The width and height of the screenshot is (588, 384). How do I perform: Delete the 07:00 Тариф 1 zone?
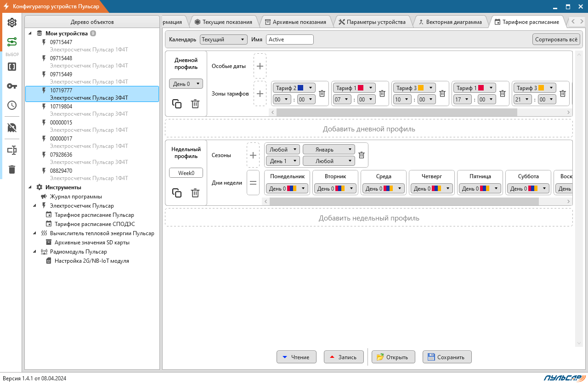382,93
